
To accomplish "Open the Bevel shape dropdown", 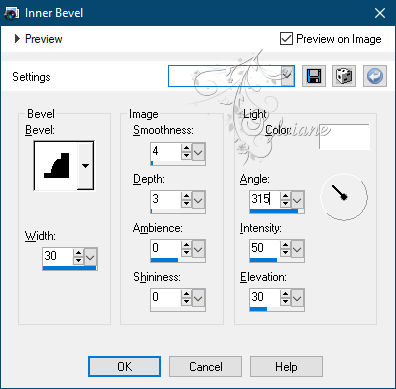I will 85,165.
